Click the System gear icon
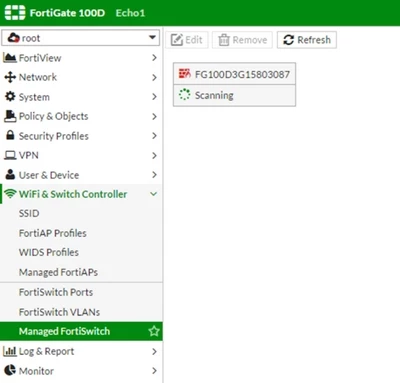 click(x=10, y=97)
